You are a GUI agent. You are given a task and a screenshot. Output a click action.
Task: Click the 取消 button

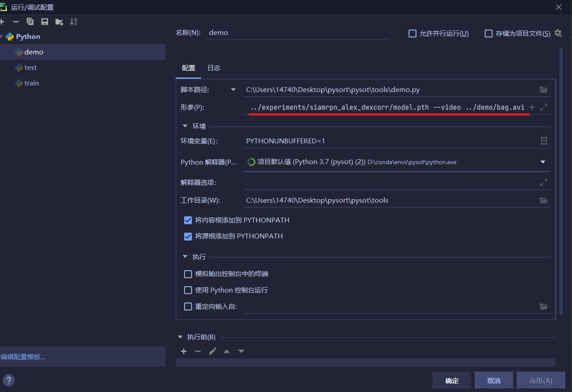coord(494,380)
